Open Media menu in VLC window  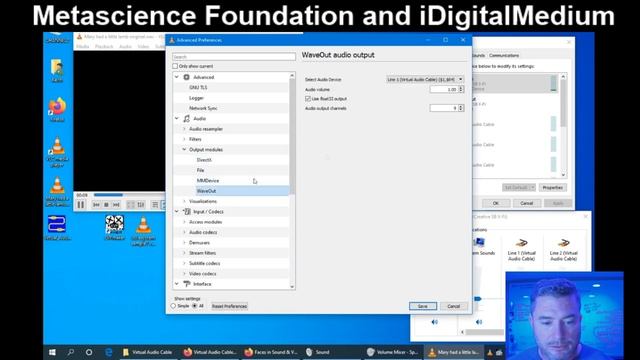(x=82, y=47)
